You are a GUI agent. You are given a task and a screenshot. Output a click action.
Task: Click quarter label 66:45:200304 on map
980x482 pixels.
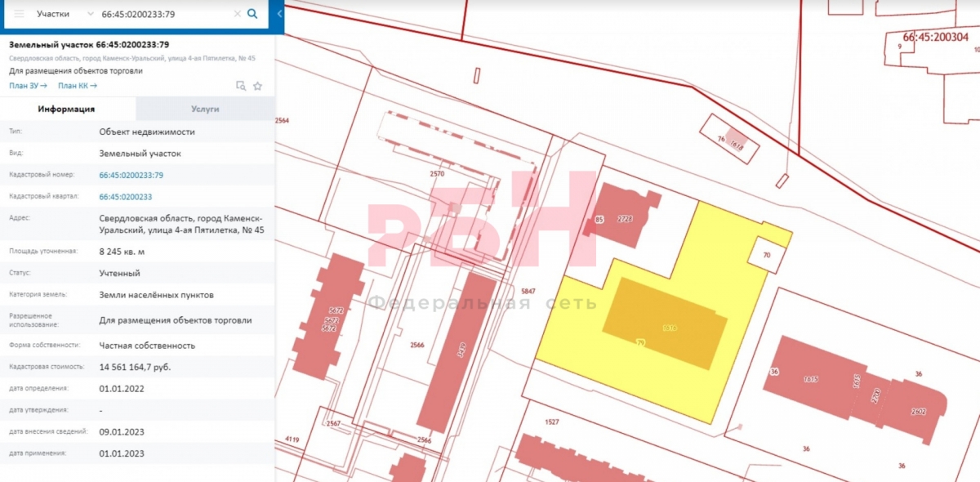935,37
